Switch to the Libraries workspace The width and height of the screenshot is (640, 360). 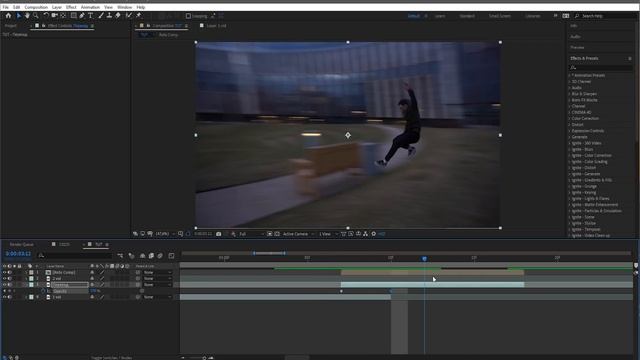(x=533, y=16)
